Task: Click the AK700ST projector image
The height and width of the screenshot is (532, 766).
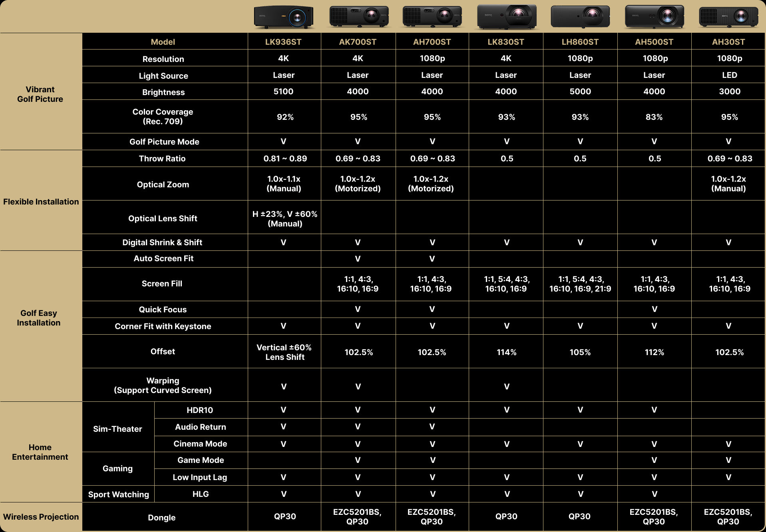Action: click(x=358, y=17)
